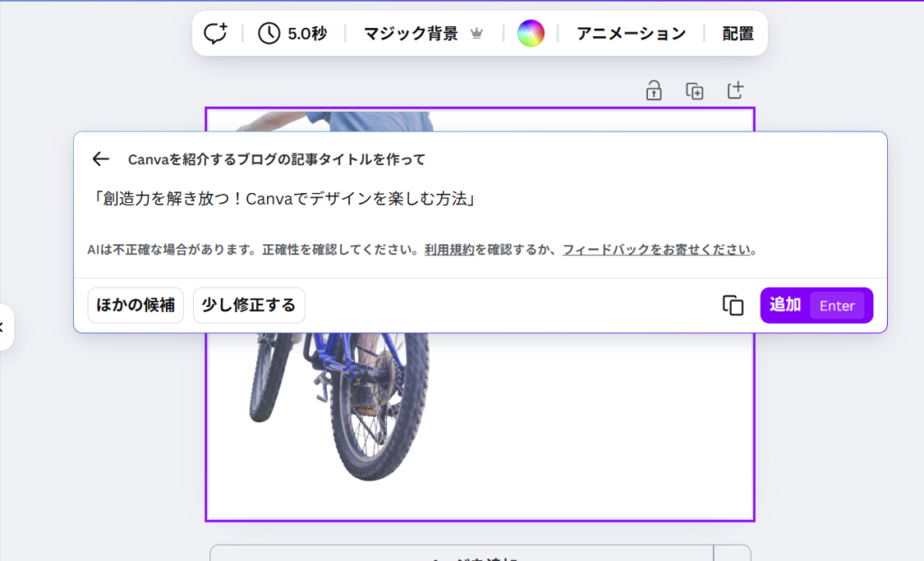Image resolution: width=924 pixels, height=561 pixels.
Task: Click the add comment speech bubble icon
Action: [x=216, y=34]
